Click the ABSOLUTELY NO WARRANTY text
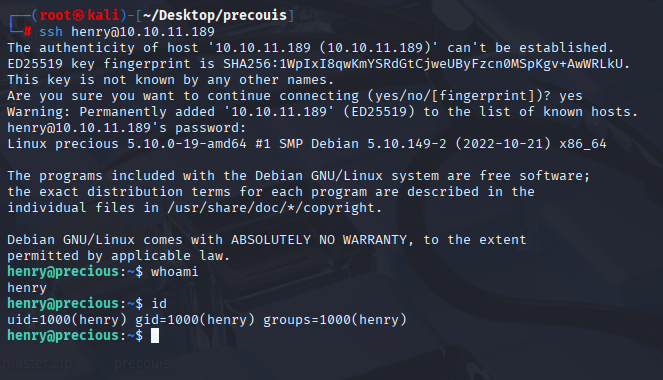 coord(319,240)
